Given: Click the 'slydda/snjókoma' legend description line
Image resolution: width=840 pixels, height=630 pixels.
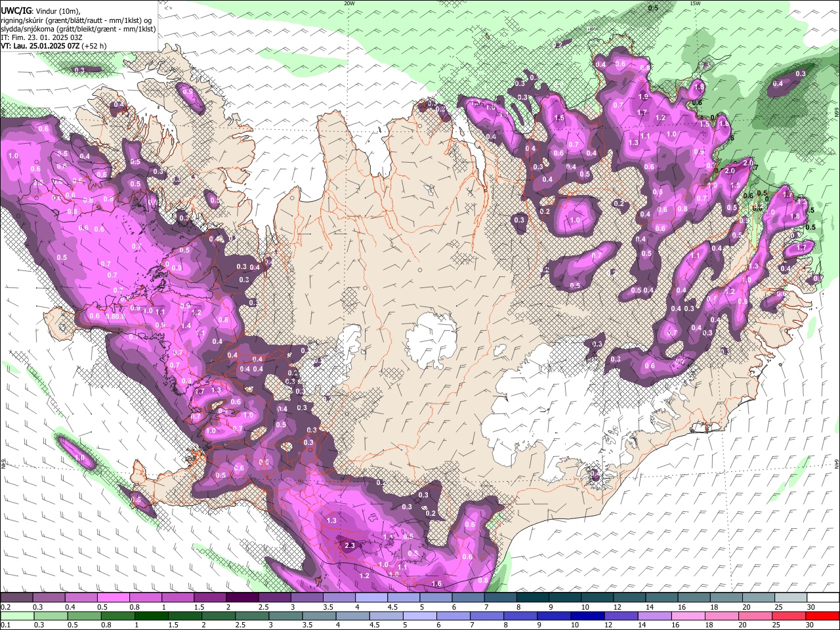Looking at the screenshot, I should [x=78, y=29].
